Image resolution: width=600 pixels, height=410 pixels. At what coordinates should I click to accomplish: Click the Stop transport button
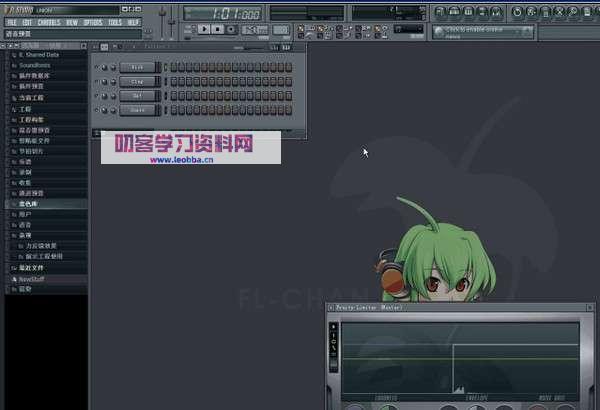click(218, 29)
